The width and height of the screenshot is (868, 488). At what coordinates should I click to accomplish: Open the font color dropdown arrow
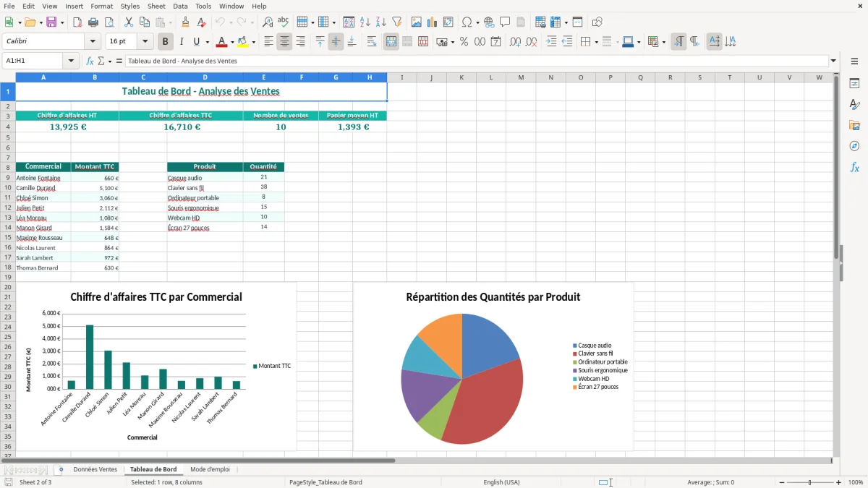(x=232, y=42)
